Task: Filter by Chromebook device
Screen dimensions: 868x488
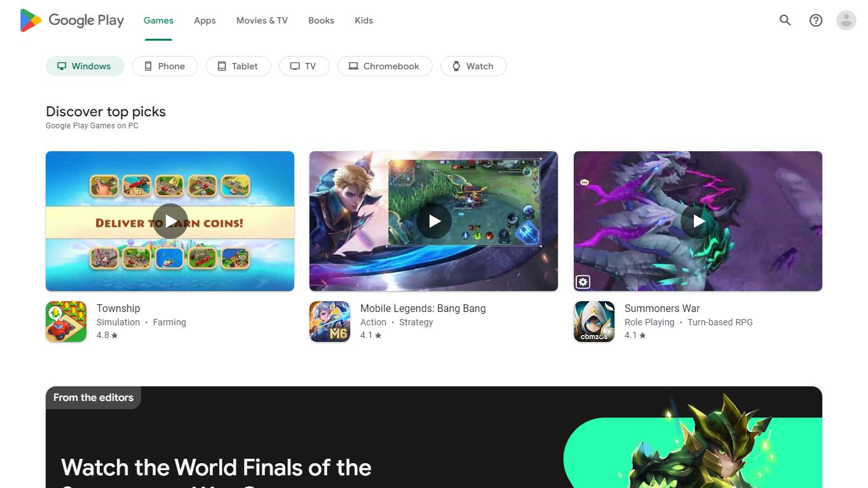Action: point(385,66)
